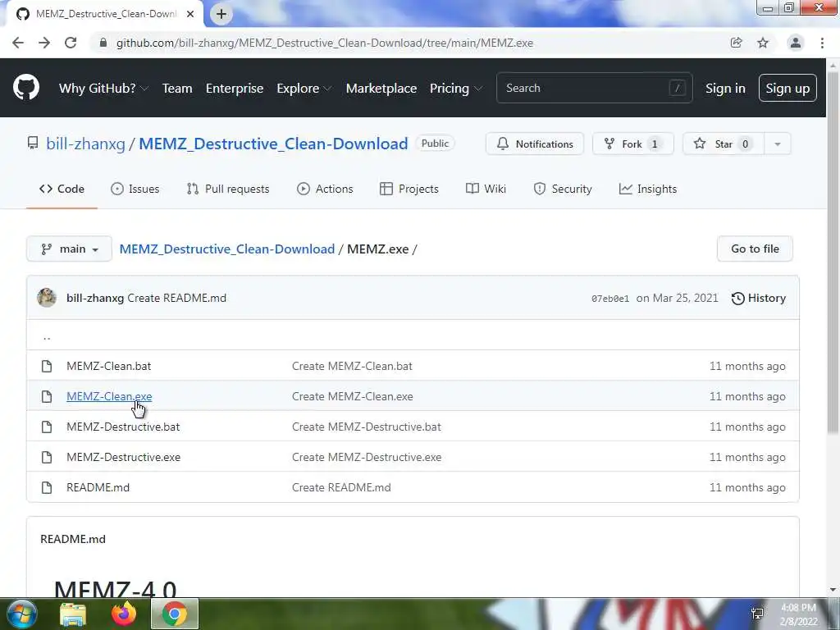Open Chrome three-dot menu
Image resolution: width=840 pixels, height=630 pixels.
coord(822,43)
